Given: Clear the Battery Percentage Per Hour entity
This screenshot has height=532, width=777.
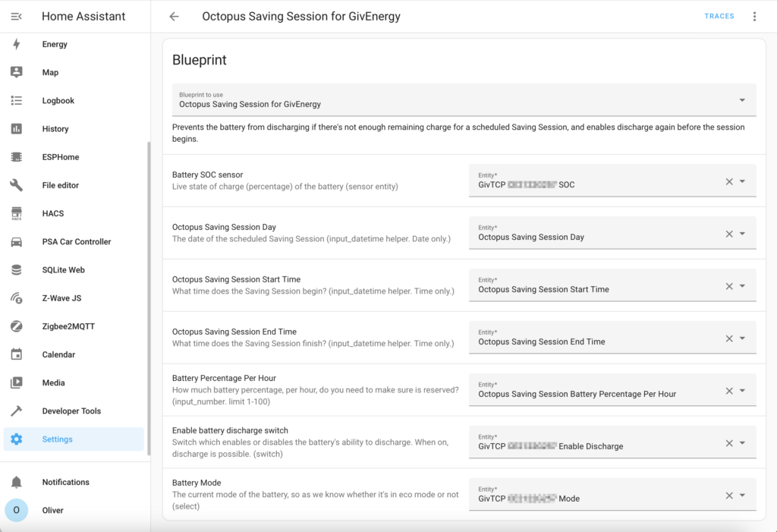Looking at the screenshot, I should coord(729,391).
